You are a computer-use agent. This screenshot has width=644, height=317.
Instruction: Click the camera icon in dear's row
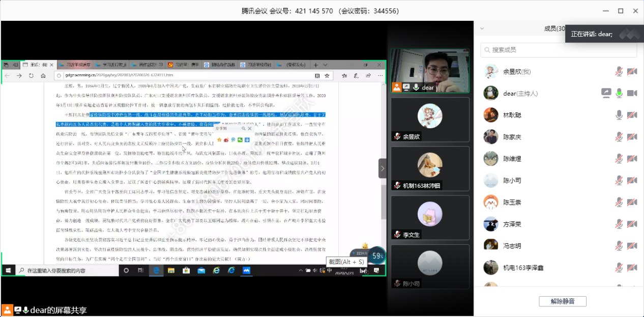coord(632,93)
